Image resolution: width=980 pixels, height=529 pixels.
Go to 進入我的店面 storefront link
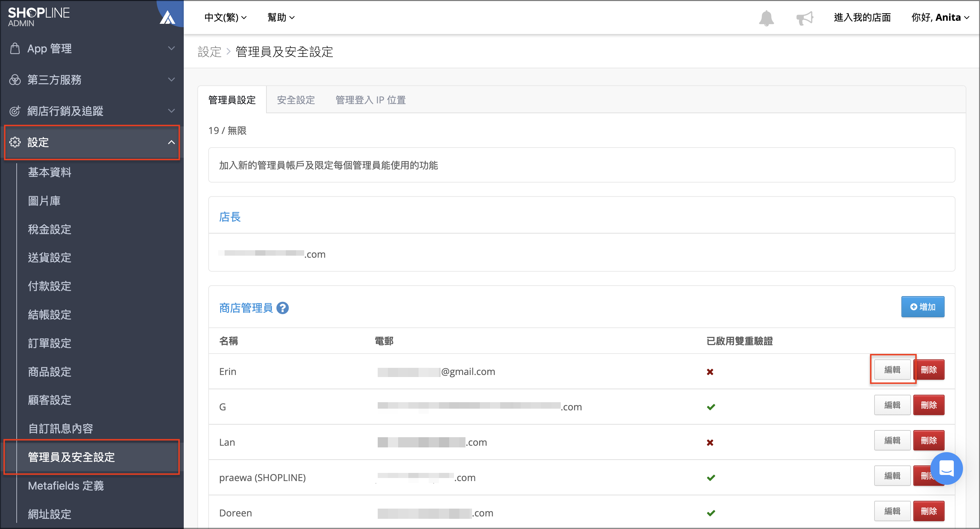[862, 17]
